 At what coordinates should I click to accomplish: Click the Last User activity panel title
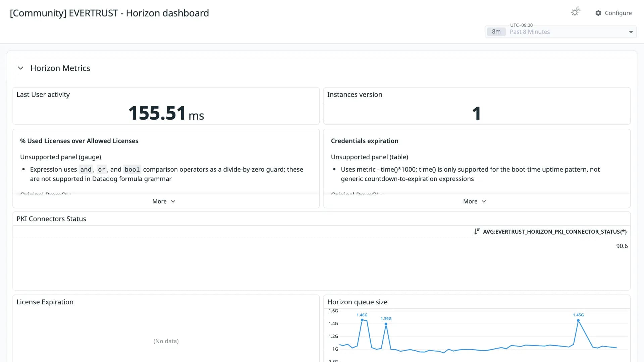point(43,95)
